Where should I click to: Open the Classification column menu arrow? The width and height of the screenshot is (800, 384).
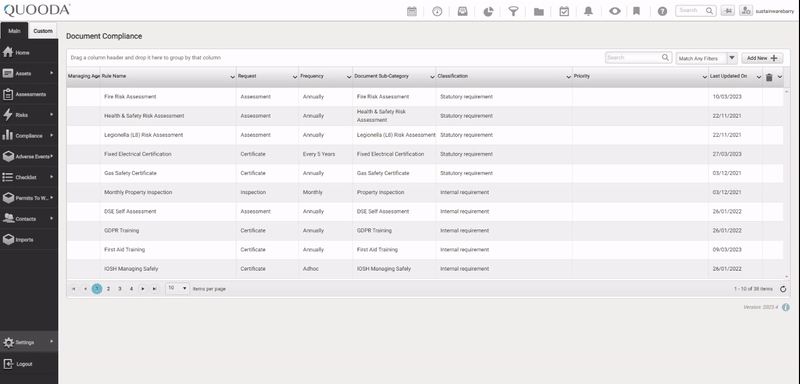click(568, 77)
